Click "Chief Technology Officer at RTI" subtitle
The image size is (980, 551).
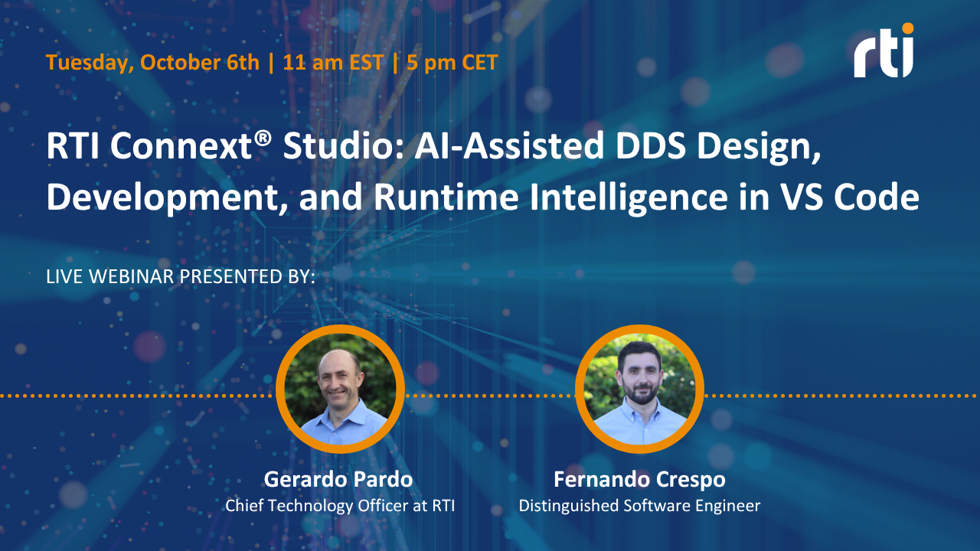340,506
